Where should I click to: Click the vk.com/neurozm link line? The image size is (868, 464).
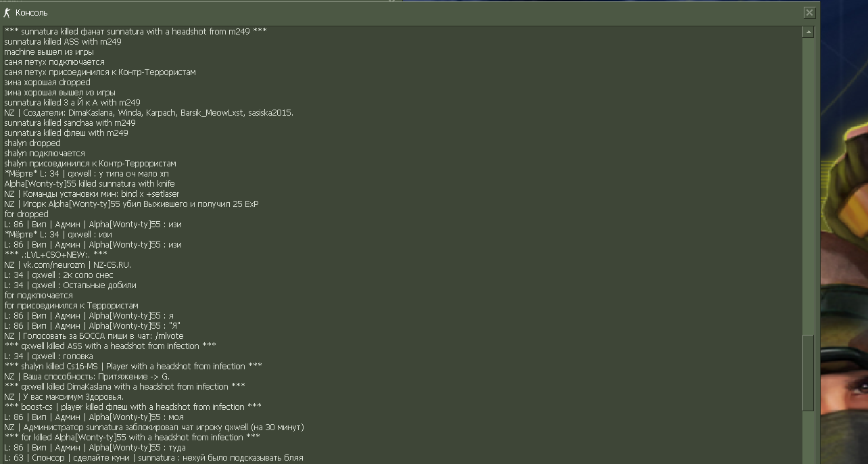[68, 265]
